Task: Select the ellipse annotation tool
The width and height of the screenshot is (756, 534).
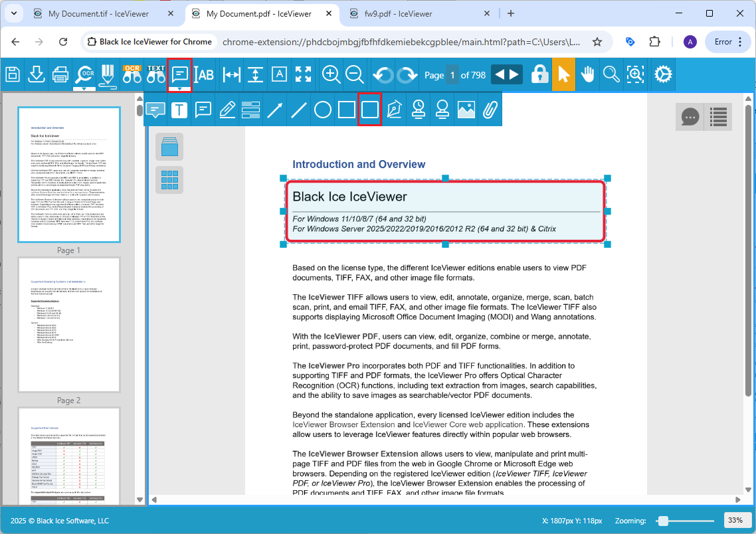Action: 323,110
